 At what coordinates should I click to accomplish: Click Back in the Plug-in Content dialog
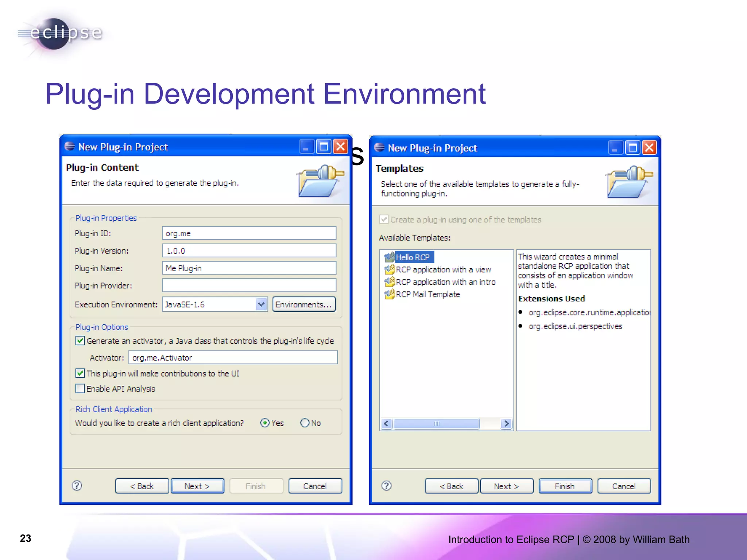pos(142,486)
